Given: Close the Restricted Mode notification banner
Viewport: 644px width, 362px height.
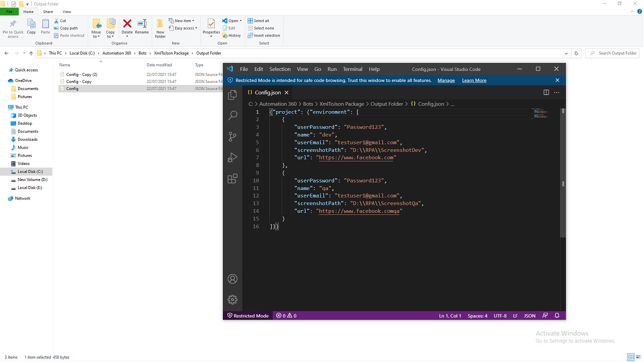Looking at the screenshot, I should pos(557,80).
